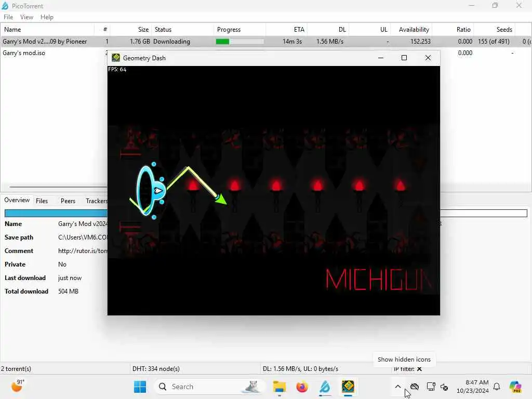The image size is (532, 399).
Task: Click the display/network tray icon
Action: point(431,387)
